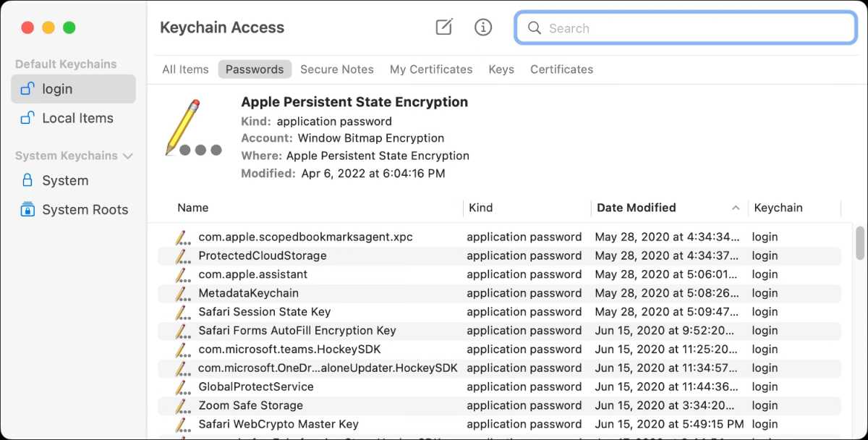Sort the list by the Kind column
This screenshot has height=440, width=868.
tap(481, 208)
